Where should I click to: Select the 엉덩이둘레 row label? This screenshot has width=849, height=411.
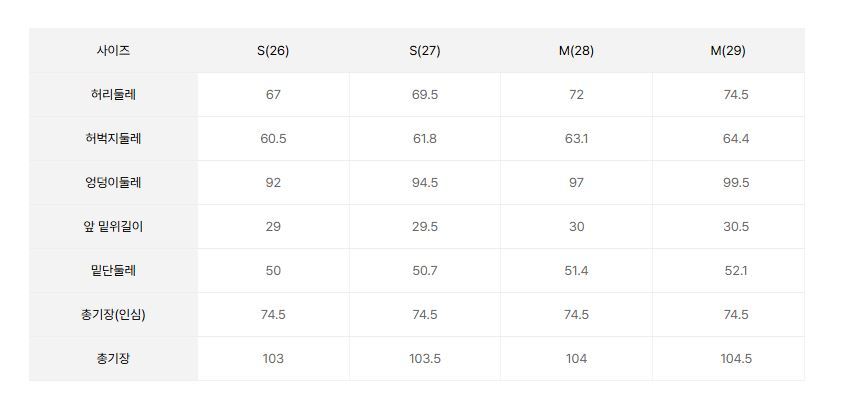(113, 183)
